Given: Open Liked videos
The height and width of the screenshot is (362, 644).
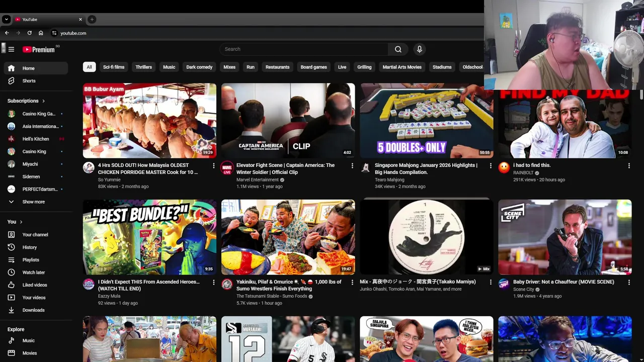Looking at the screenshot, I should tap(35, 285).
